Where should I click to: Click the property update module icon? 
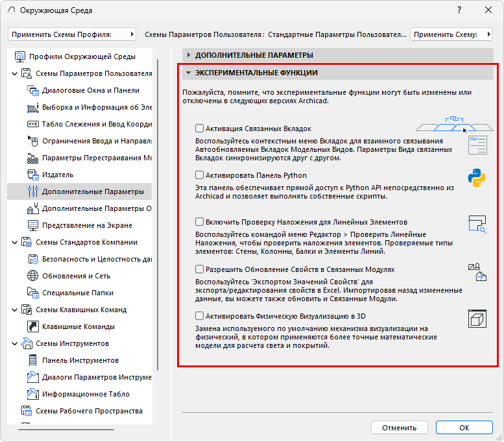pos(477,272)
